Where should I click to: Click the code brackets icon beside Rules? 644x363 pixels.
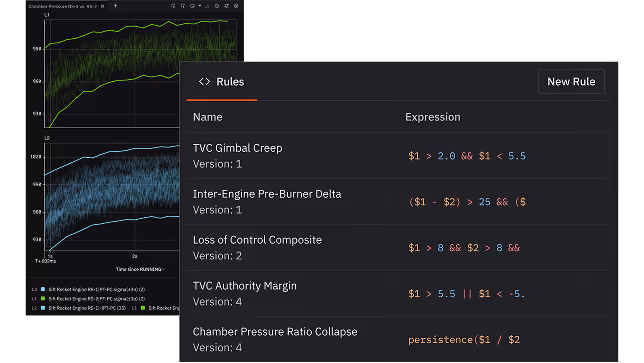(205, 82)
